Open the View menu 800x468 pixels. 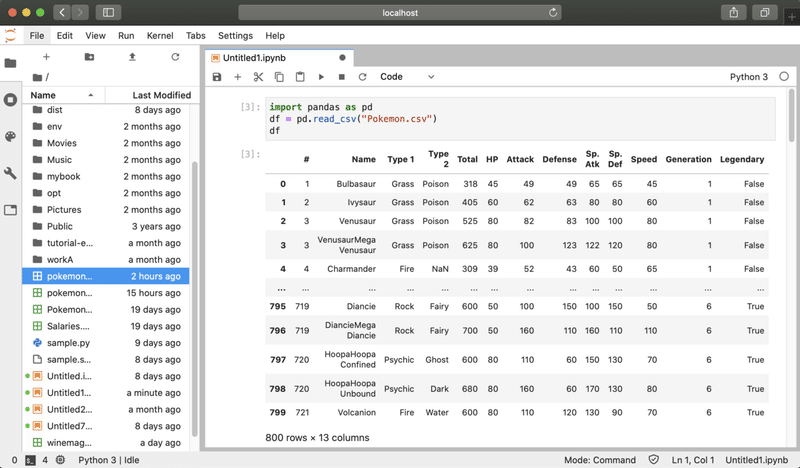click(95, 36)
